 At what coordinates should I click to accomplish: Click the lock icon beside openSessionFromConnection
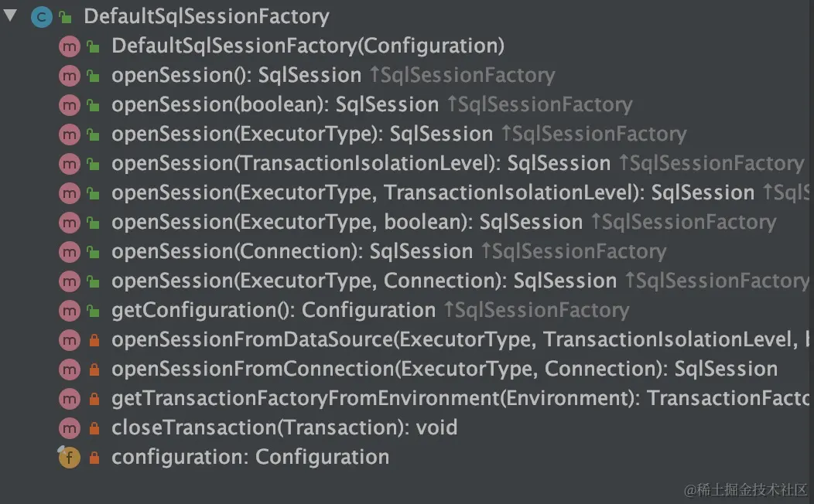pyautogui.click(x=94, y=369)
